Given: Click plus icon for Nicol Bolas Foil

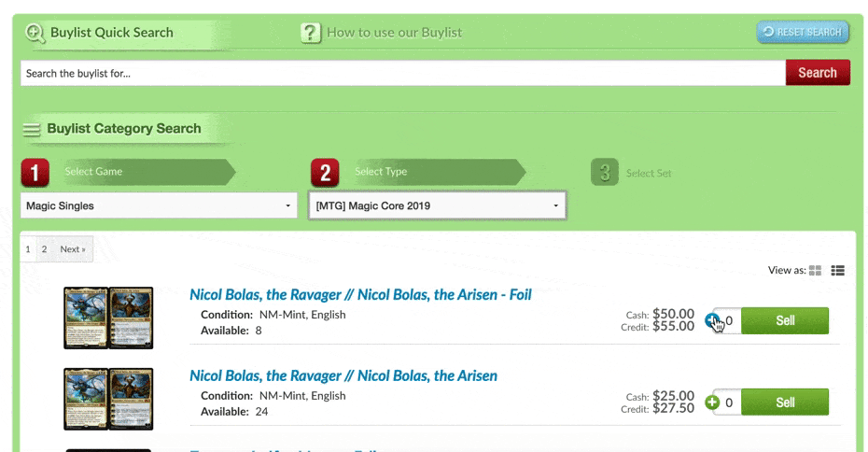Looking at the screenshot, I should point(713,320).
